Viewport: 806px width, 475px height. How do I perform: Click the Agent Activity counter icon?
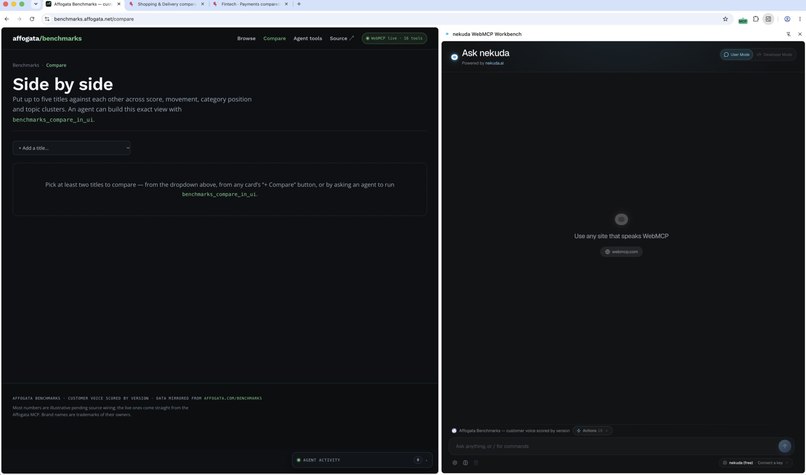pyautogui.click(x=418, y=460)
